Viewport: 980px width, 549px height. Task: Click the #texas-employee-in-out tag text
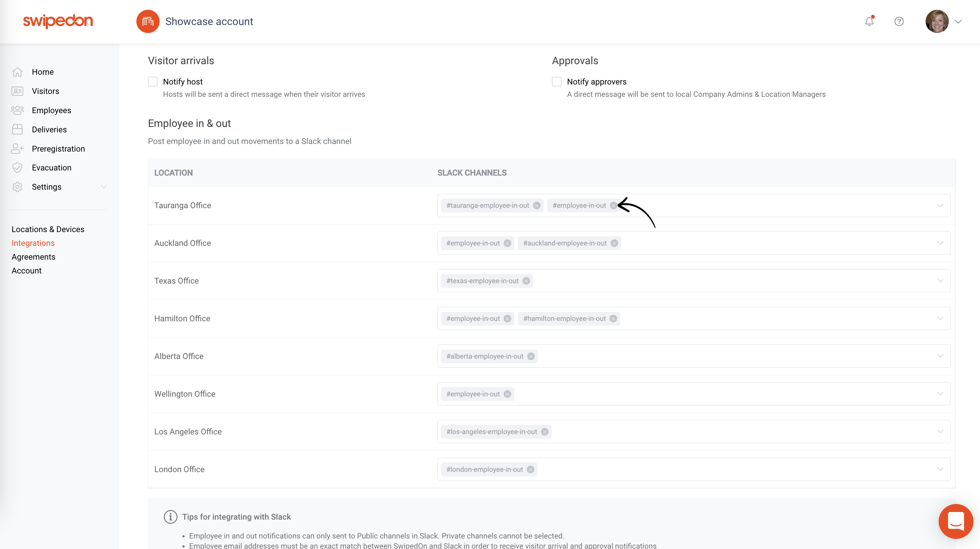[x=482, y=281]
